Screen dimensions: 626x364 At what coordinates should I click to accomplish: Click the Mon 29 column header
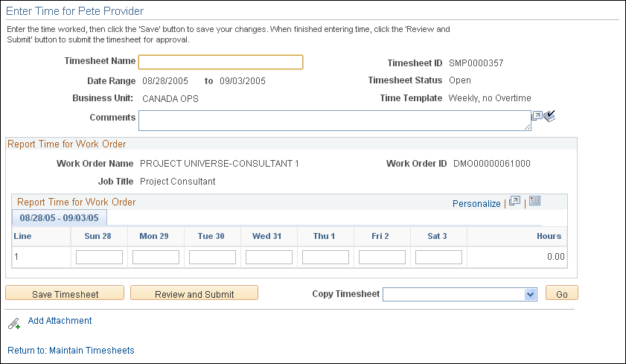(x=153, y=236)
